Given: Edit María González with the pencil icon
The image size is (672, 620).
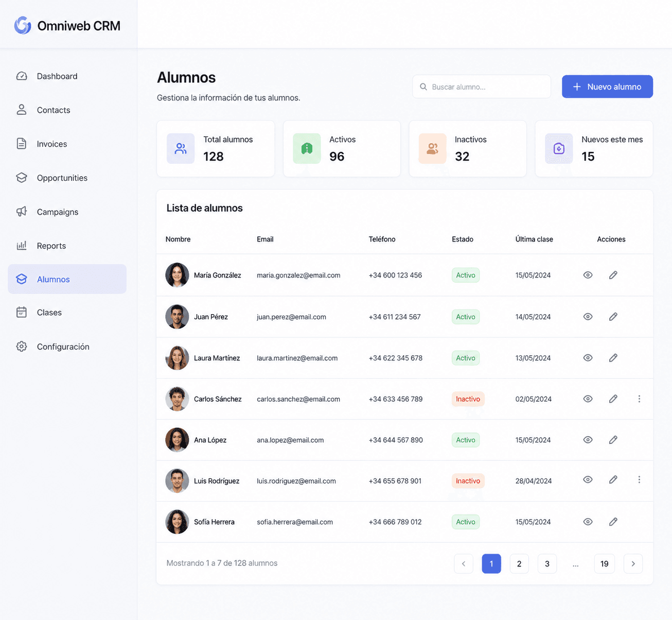Looking at the screenshot, I should pyautogui.click(x=613, y=275).
